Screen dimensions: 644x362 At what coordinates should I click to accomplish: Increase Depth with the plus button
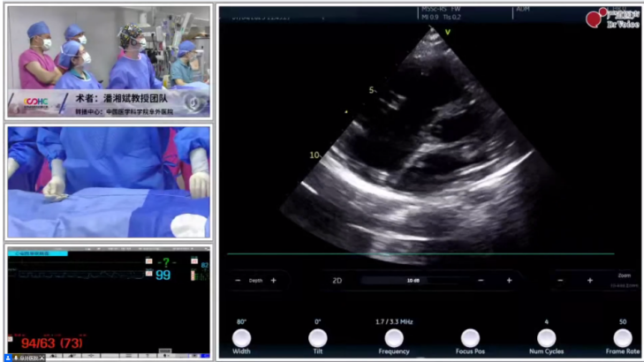click(x=274, y=281)
